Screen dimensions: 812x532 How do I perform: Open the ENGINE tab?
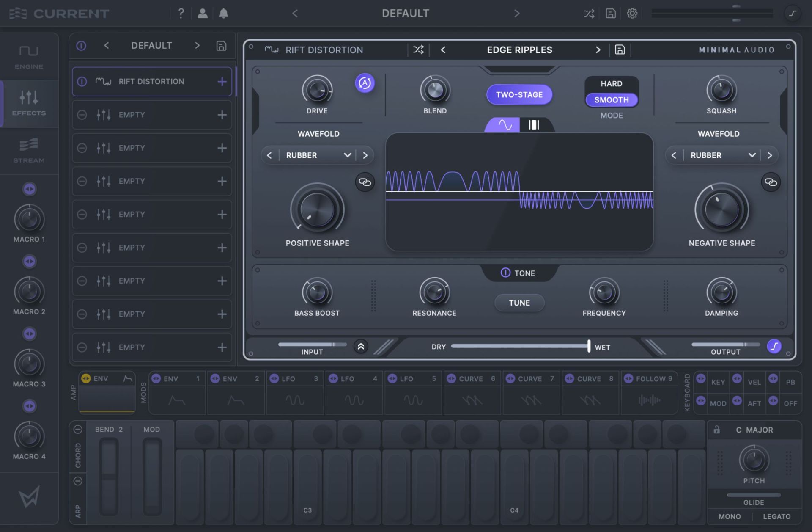tap(29, 57)
